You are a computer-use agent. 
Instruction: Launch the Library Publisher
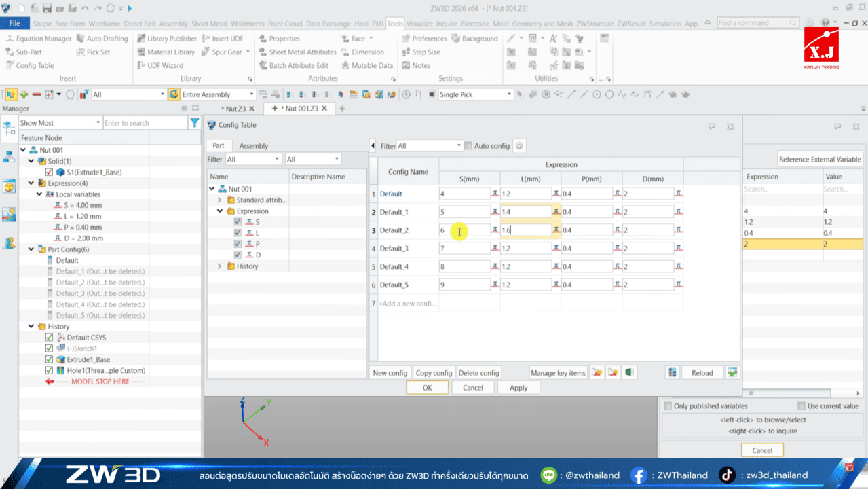(x=167, y=39)
